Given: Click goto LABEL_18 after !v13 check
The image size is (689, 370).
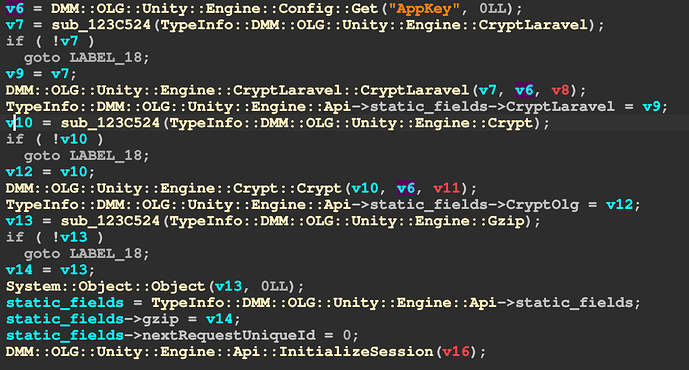Looking at the screenshot, I should 87,254.
